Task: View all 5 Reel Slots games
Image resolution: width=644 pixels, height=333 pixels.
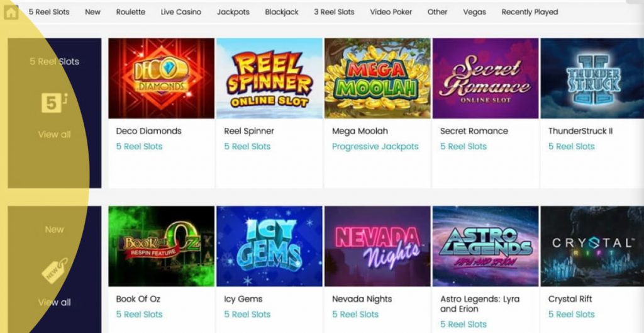Action: tap(54, 135)
